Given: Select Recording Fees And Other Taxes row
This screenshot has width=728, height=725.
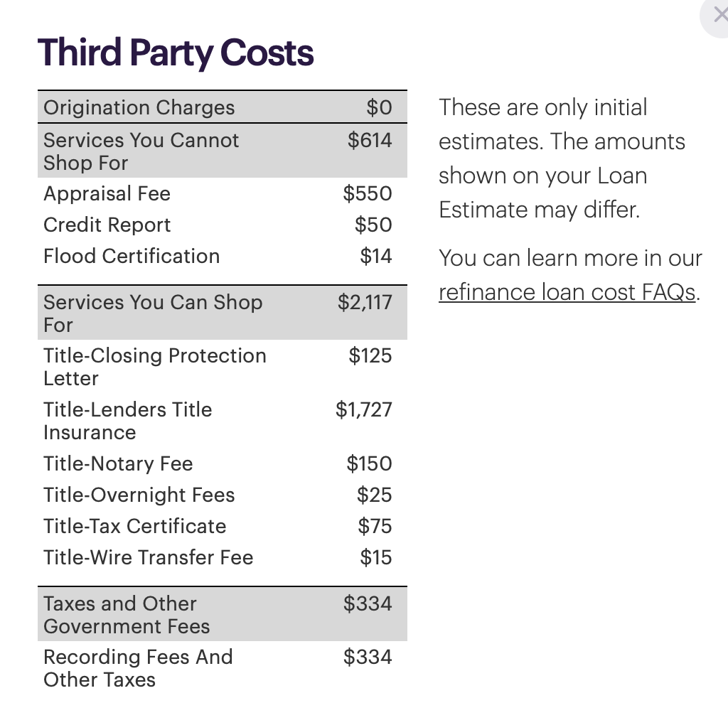Looking at the screenshot, I should pyautogui.click(x=223, y=668).
